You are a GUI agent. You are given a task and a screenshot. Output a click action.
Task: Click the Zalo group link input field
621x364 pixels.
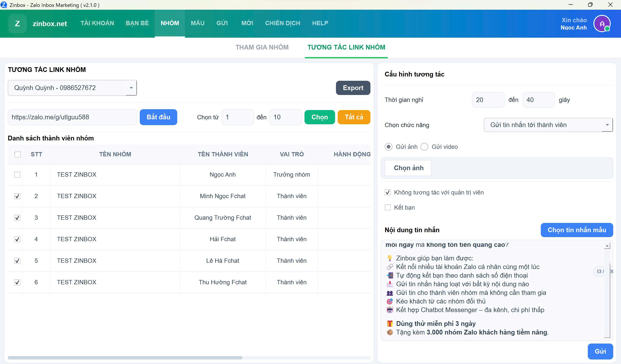click(72, 117)
